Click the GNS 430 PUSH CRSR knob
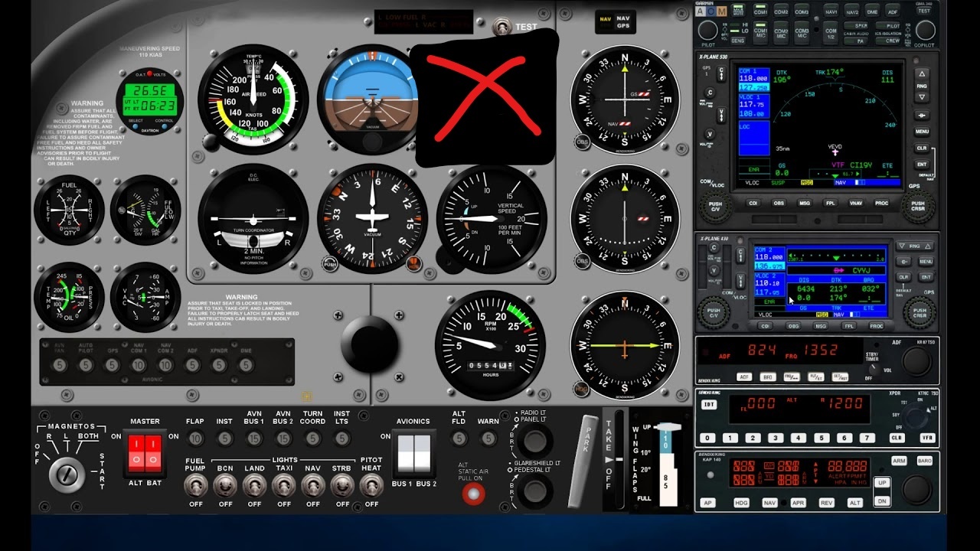980x551 pixels. coord(918,312)
